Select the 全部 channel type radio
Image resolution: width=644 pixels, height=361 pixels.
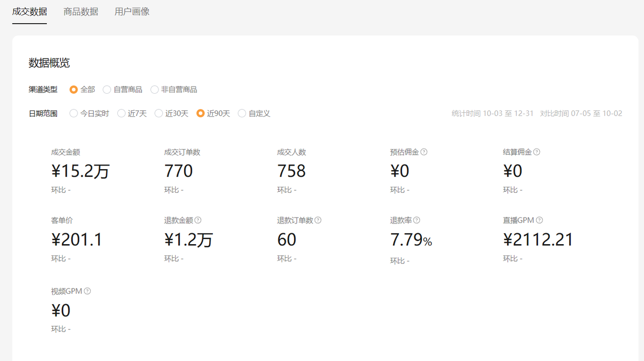74,90
